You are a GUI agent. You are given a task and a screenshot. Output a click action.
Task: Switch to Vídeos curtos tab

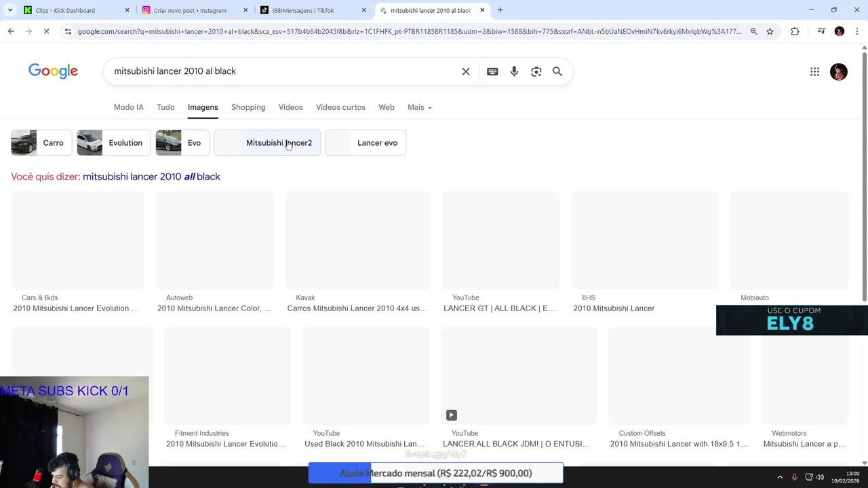coord(340,107)
